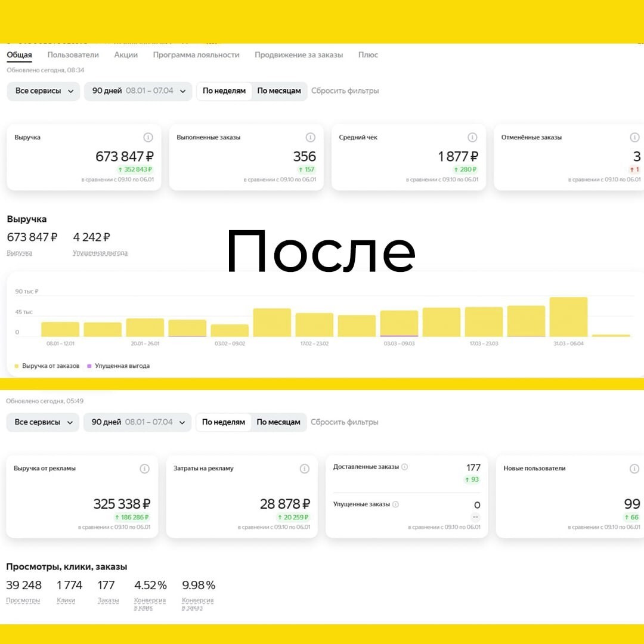Click the green ↑ 186 286 ₽ change badge
This screenshot has width=644, height=644.
point(132,518)
